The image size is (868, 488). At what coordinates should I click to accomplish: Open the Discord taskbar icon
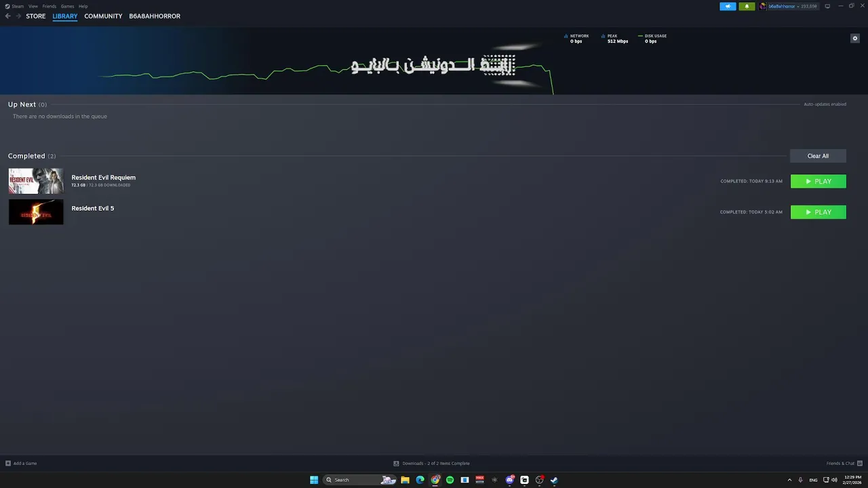pyautogui.click(x=510, y=480)
